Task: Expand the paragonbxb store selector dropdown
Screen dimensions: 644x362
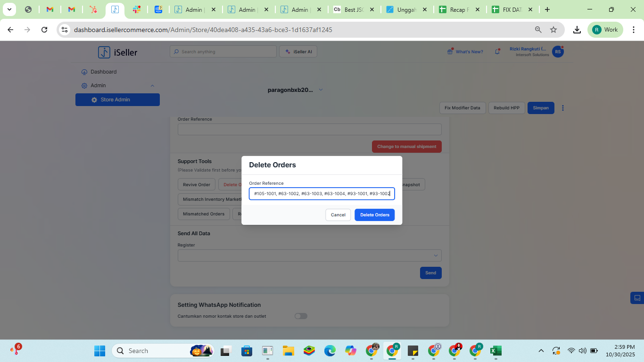Action: [321, 90]
